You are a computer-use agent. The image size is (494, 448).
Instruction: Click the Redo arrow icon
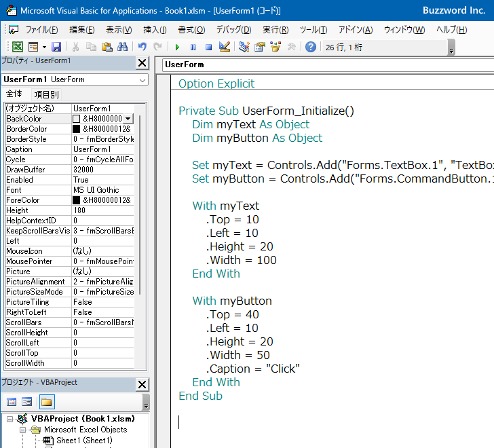(157, 47)
